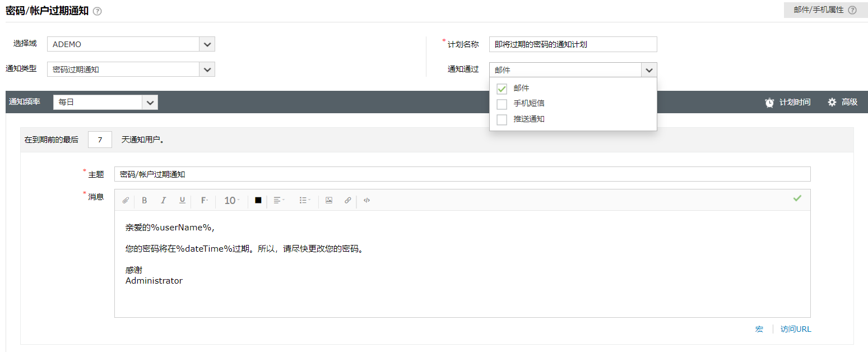This screenshot has width=868, height=352.
Task: Enable the 手机短信 notification option
Action: (x=502, y=104)
